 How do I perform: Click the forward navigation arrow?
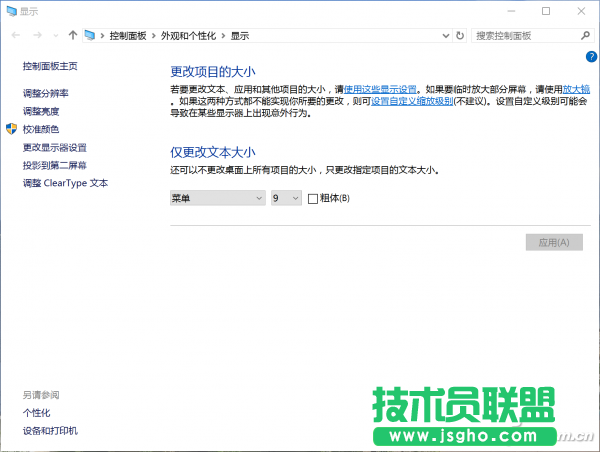[x=35, y=35]
